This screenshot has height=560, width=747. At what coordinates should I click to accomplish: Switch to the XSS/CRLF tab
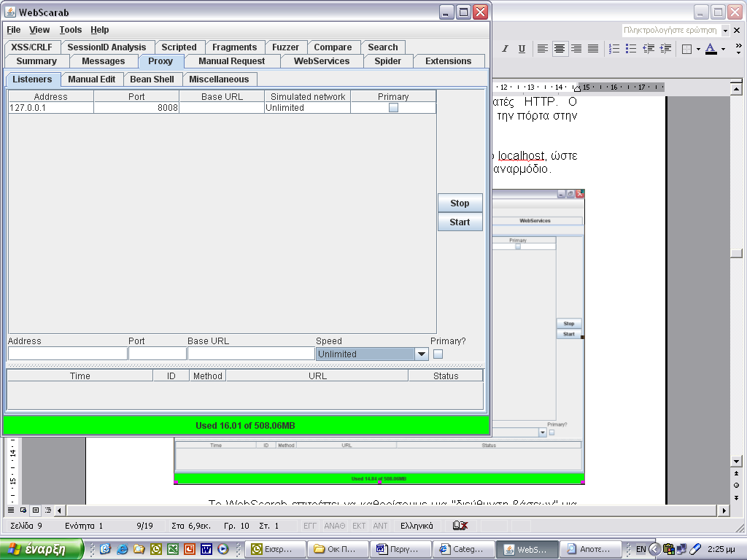(x=32, y=47)
